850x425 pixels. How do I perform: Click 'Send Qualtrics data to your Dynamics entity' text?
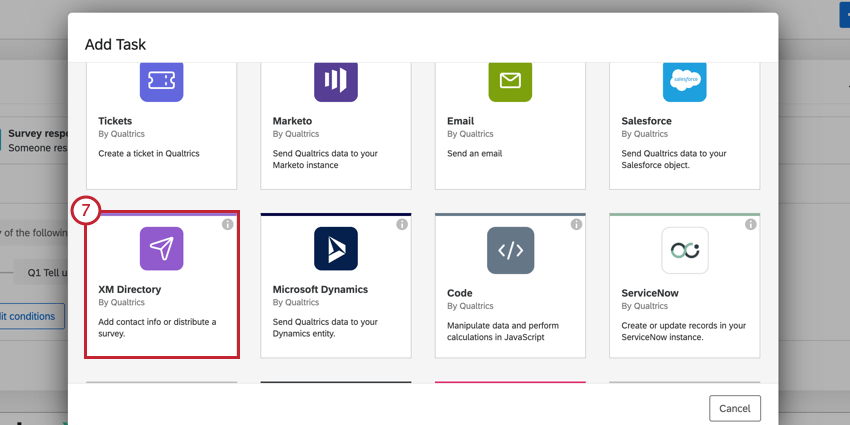click(325, 328)
